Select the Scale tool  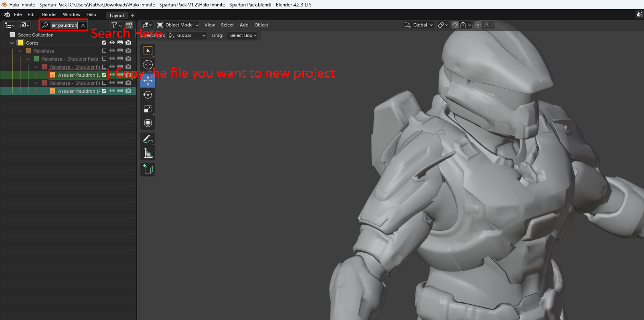tap(148, 109)
